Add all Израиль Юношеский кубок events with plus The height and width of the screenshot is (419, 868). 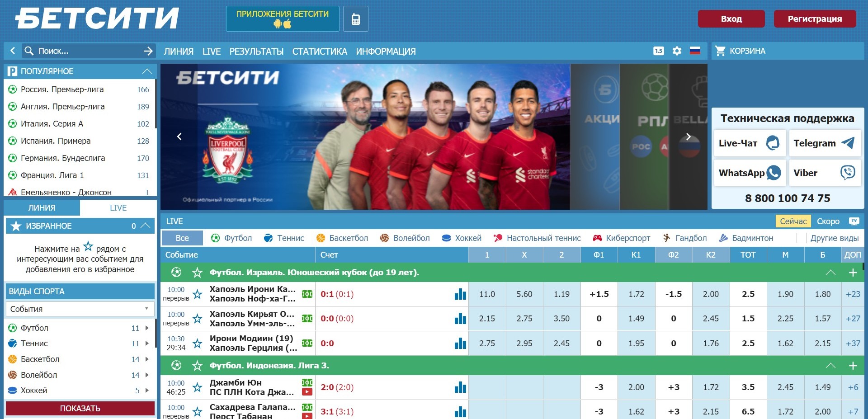click(853, 273)
